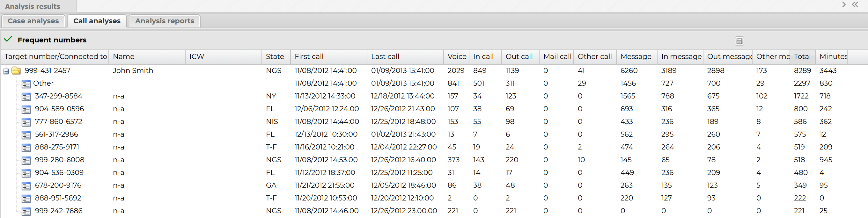This screenshot has width=868, height=218.
Task: Click the save icon in Frequent numbers header
Action: [739, 41]
